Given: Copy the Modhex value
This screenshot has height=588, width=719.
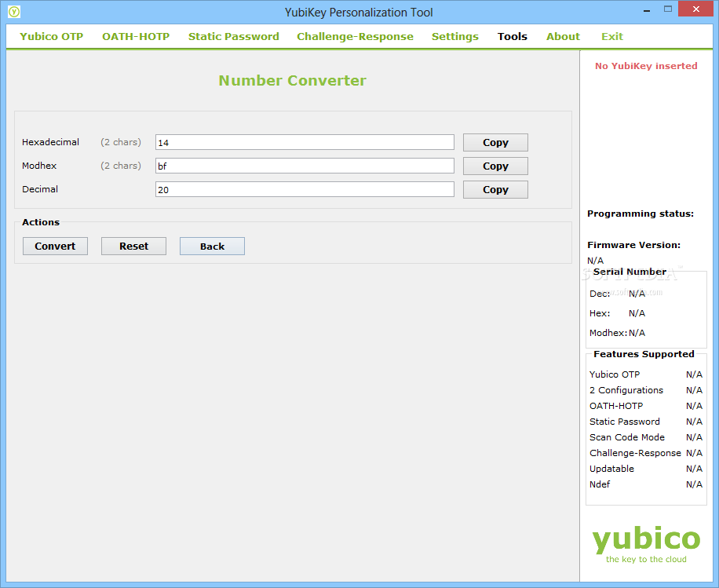Looking at the screenshot, I should coord(495,166).
